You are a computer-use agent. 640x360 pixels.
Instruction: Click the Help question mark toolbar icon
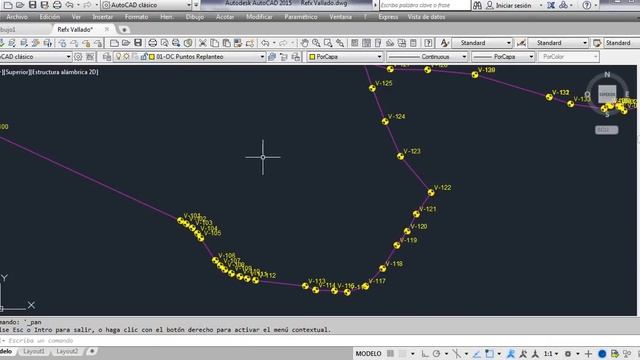tap(428, 43)
